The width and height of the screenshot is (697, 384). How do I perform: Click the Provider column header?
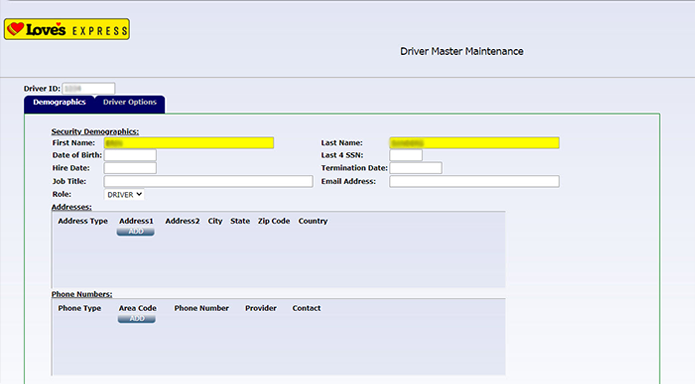pyautogui.click(x=261, y=308)
